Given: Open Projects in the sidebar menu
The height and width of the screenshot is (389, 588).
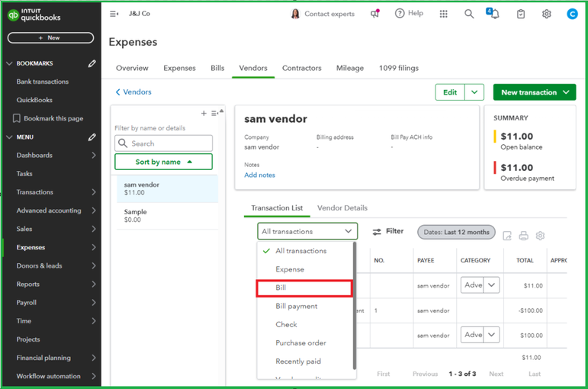Looking at the screenshot, I should pos(28,339).
